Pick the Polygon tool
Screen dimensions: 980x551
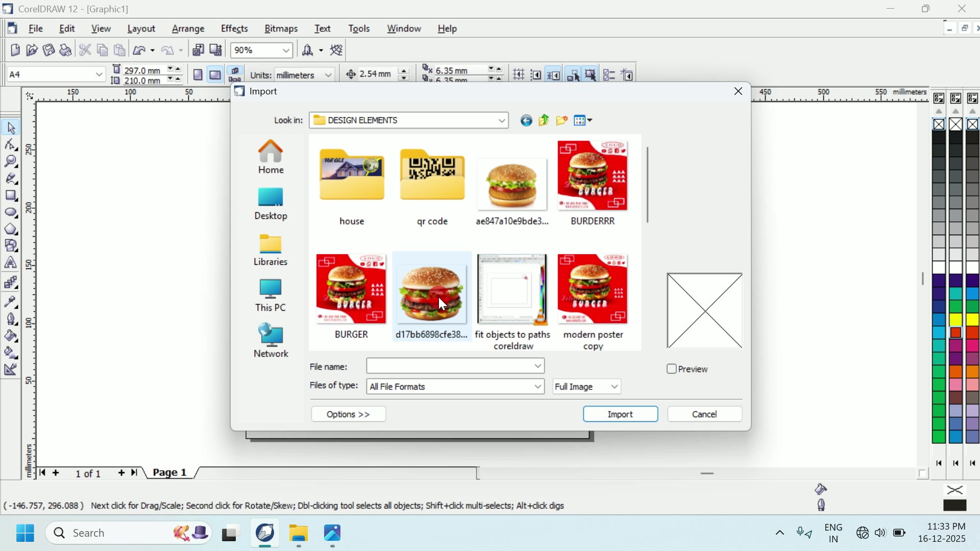[11, 230]
